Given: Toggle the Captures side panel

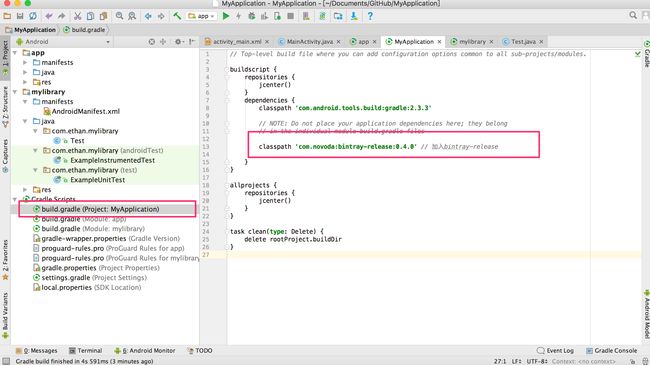Looking at the screenshot, I should click(5, 156).
